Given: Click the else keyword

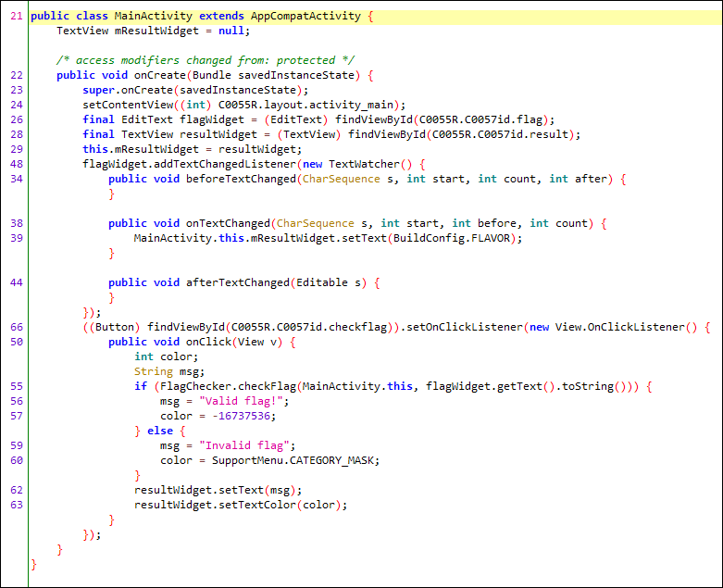Looking at the screenshot, I should click(x=159, y=431).
